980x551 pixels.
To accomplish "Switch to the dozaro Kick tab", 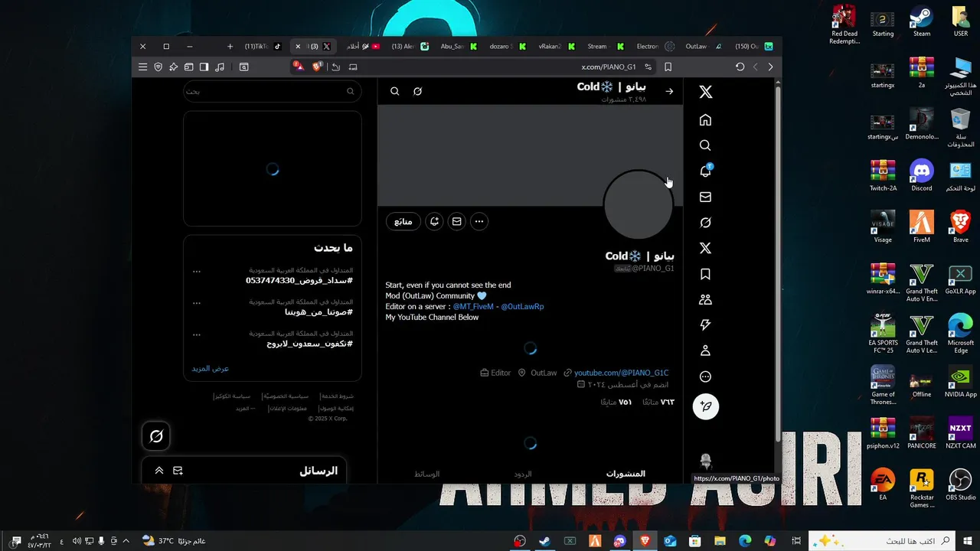I will click(507, 47).
